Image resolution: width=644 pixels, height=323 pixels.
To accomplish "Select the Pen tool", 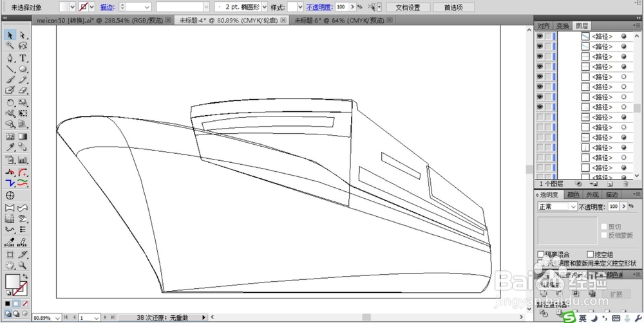I will click(10, 58).
